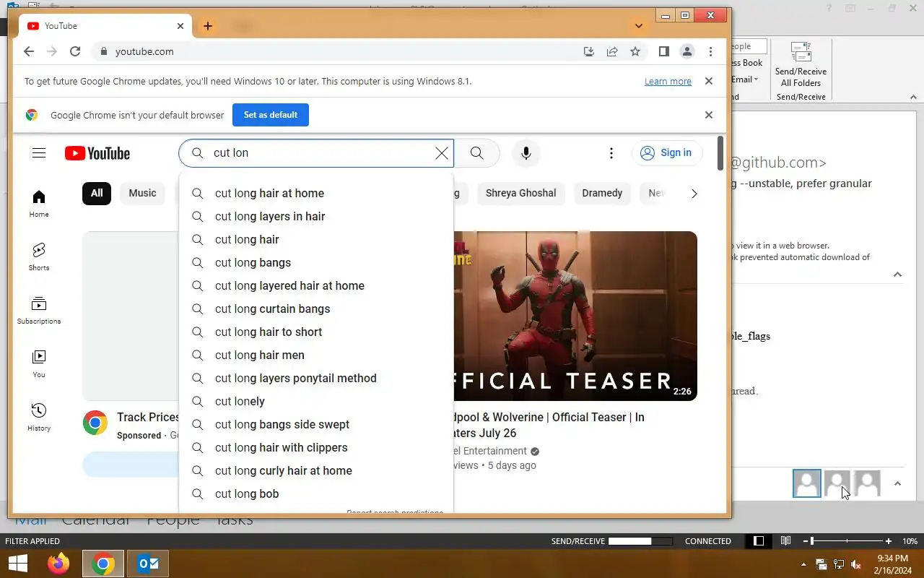Open Subscriptions in YouTube sidebar
Viewport: 924px width, 578px height.
click(x=39, y=310)
